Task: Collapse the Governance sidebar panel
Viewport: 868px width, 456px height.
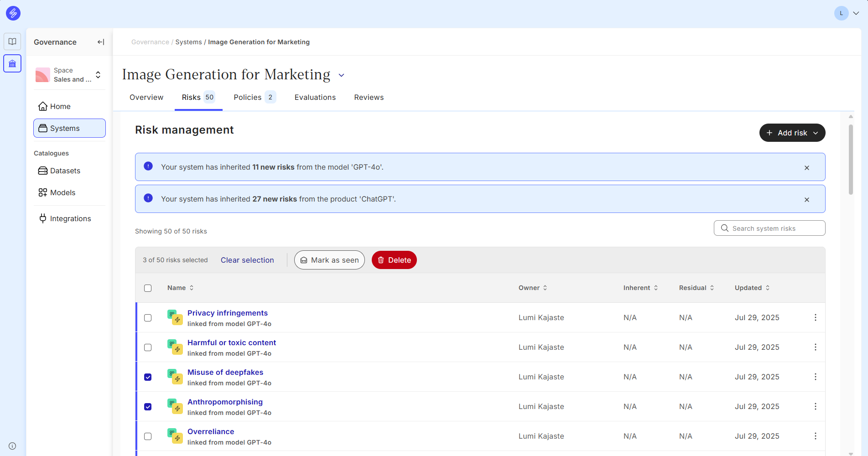Action: (x=101, y=42)
